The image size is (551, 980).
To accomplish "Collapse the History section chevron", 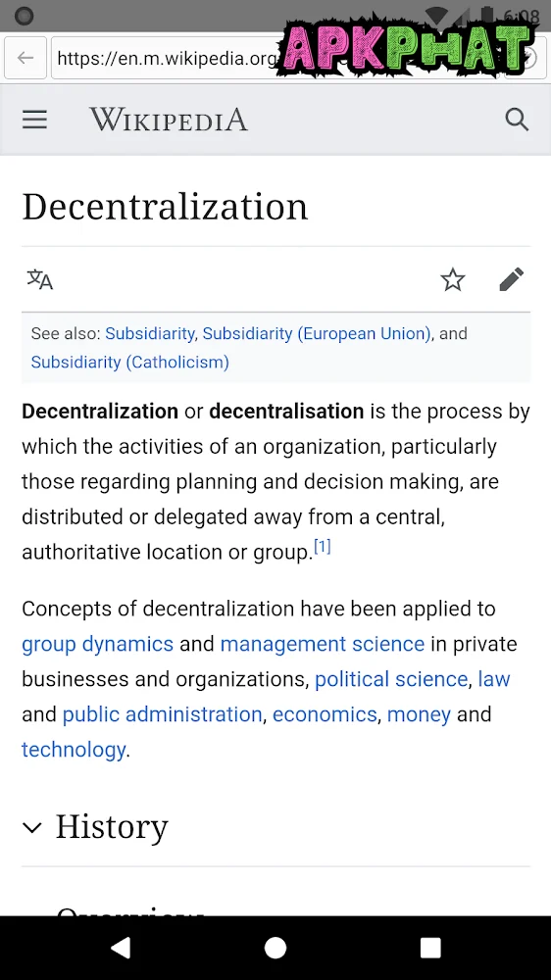I will click(x=32, y=827).
